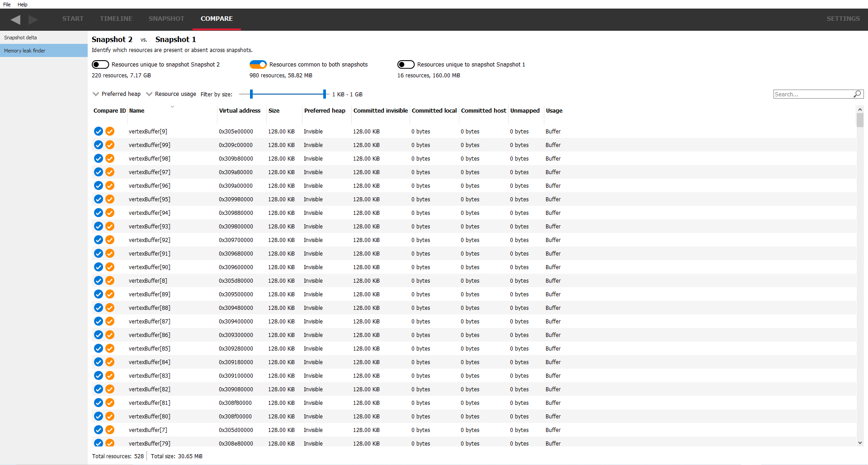The width and height of the screenshot is (868, 465).
Task: Click the forward navigation arrow
Action: [33, 19]
